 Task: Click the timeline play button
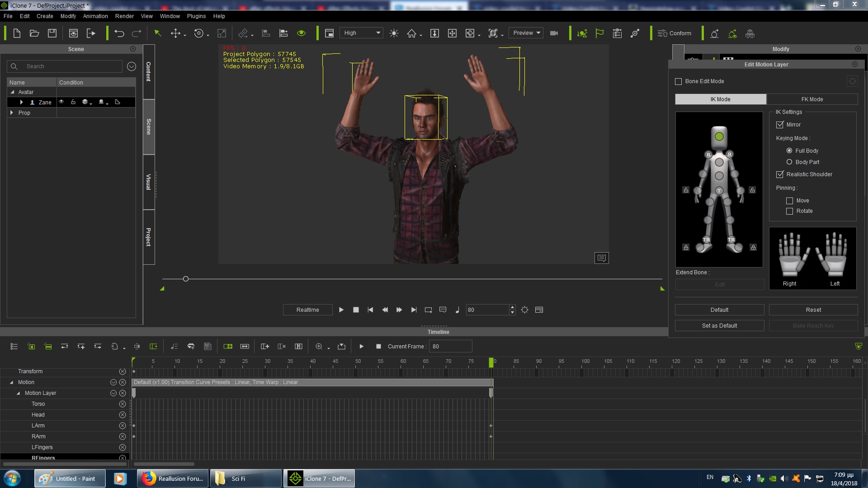click(361, 347)
